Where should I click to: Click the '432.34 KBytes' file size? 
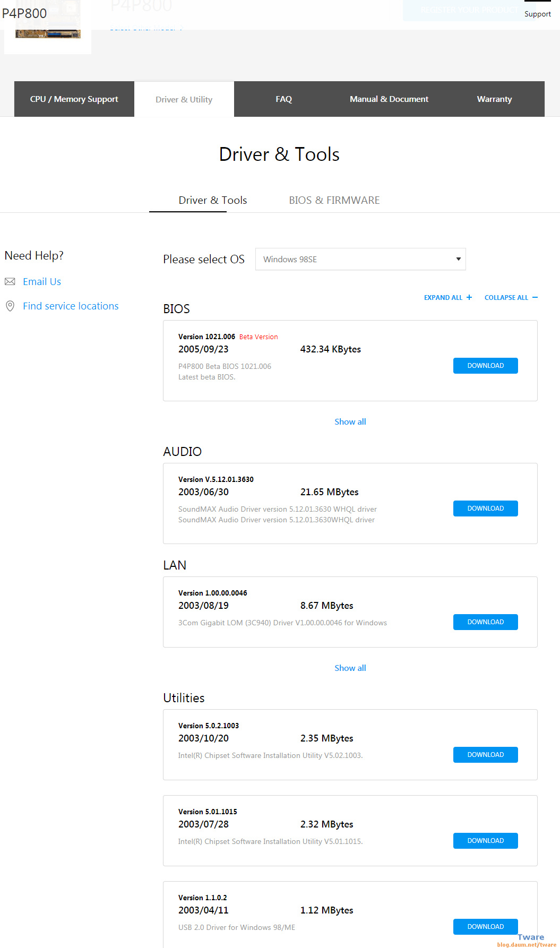coord(331,349)
